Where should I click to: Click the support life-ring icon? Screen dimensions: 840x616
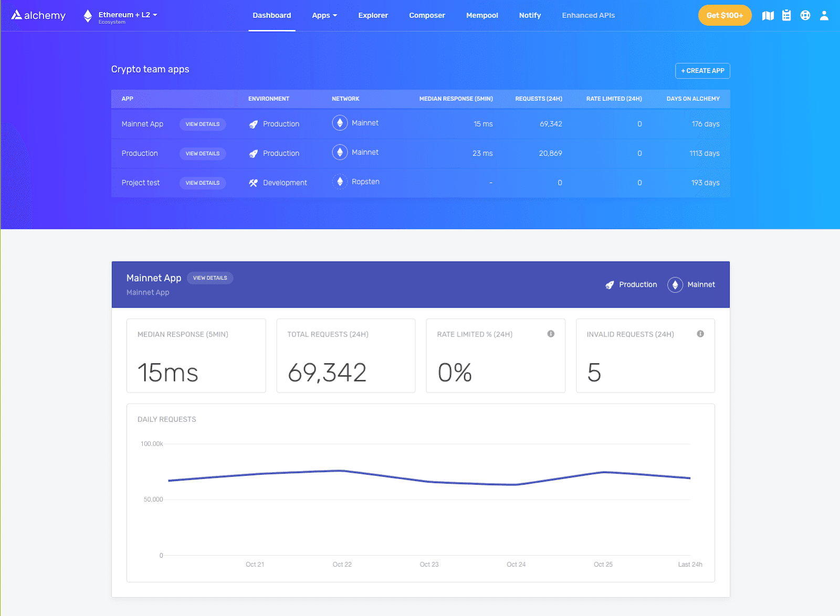[805, 15]
